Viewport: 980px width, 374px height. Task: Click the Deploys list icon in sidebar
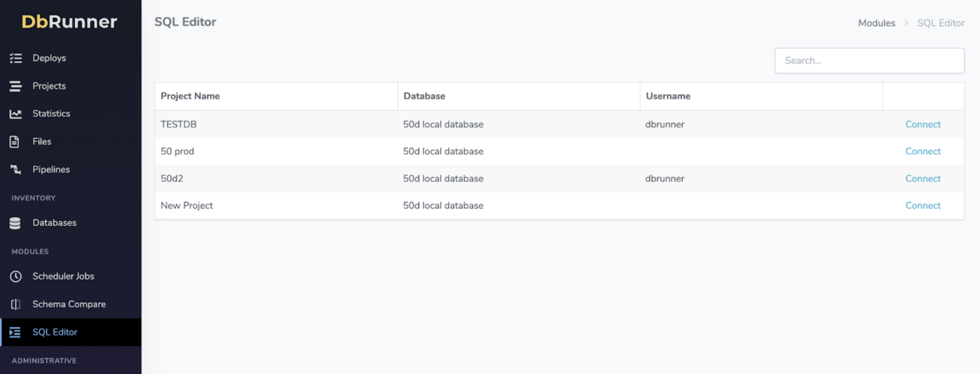click(16, 58)
